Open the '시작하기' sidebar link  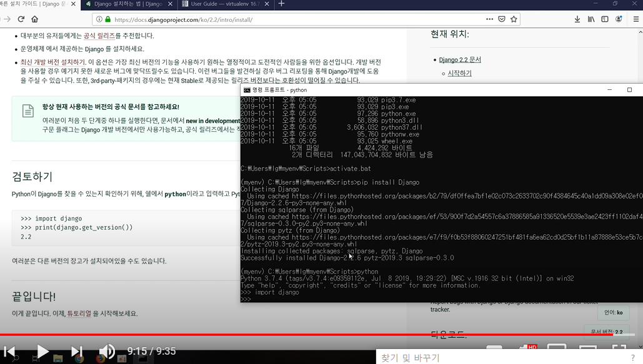pyautogui.click(x=459, y=73)
